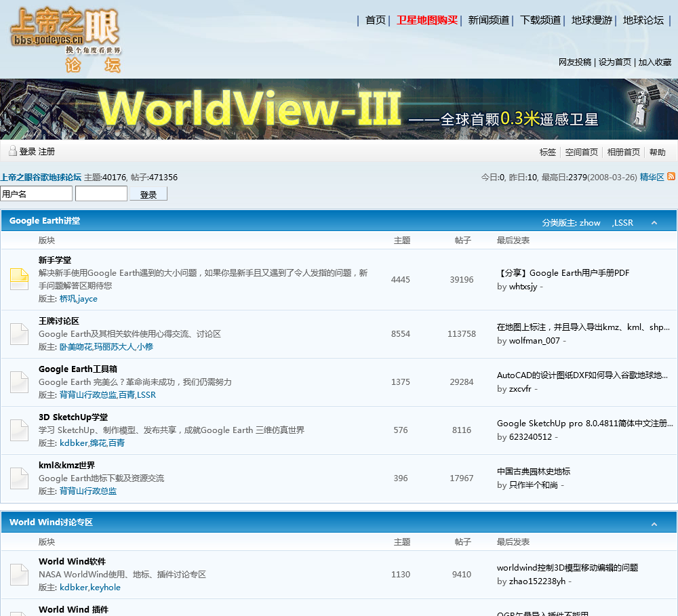This screenshot has height=616, width=678.
Task: Open 卫星地图购买 in top navigation
Action: pyautogui.click(x=427, y=20)
